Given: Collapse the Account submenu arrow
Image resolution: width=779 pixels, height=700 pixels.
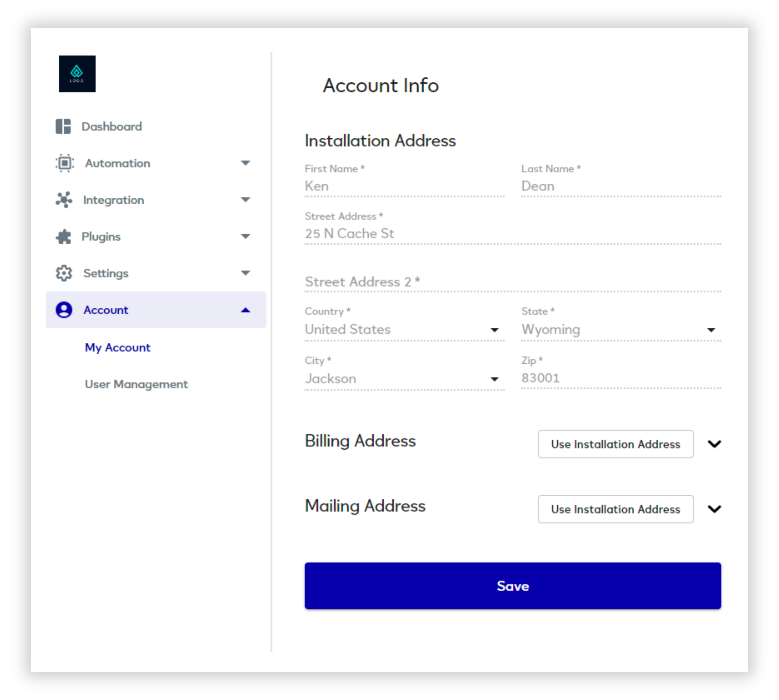Looking at the screenshot, I should click(245, 310).
